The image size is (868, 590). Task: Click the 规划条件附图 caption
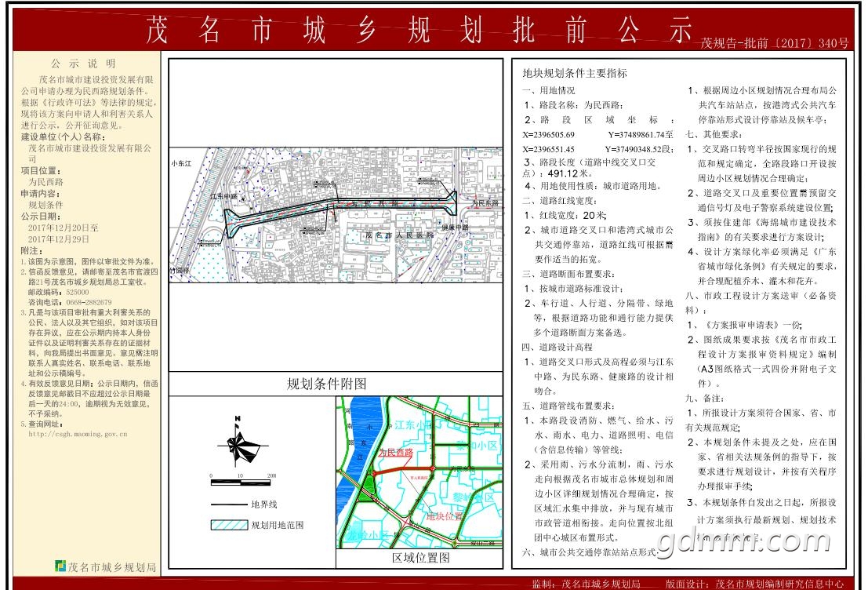327,384
